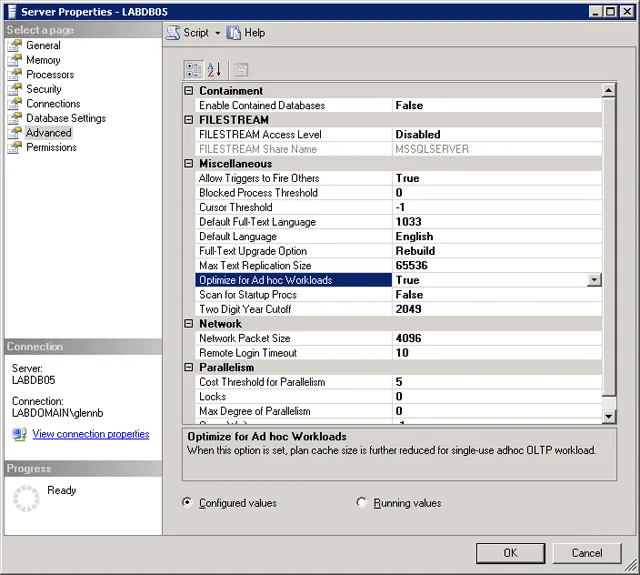This screenshot has height=575, width=640.
Task: Open the General page
Action: coord(43,46)
